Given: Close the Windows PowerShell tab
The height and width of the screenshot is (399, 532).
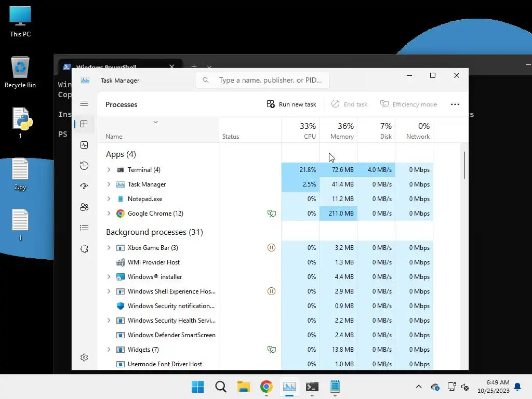Looking at the screenshot, I should tap(171, 67).
